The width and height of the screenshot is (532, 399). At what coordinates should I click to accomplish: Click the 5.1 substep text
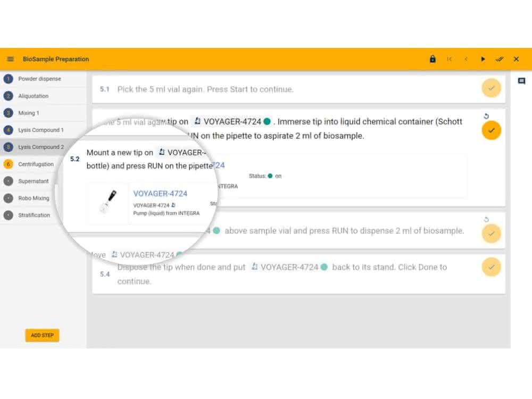pyautogui.click(x=205, y=89)
